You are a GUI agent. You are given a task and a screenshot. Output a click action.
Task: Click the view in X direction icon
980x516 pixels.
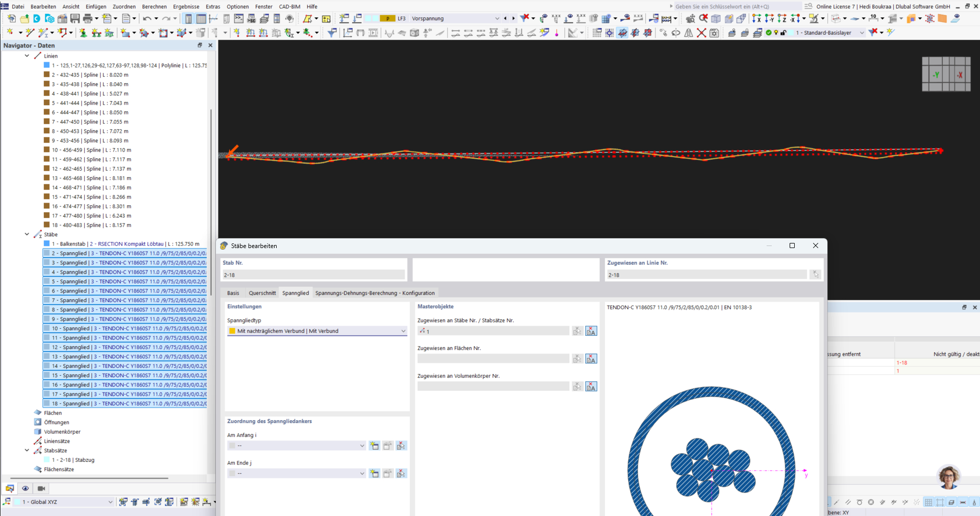pyautogui.click(x=756, y=19)
